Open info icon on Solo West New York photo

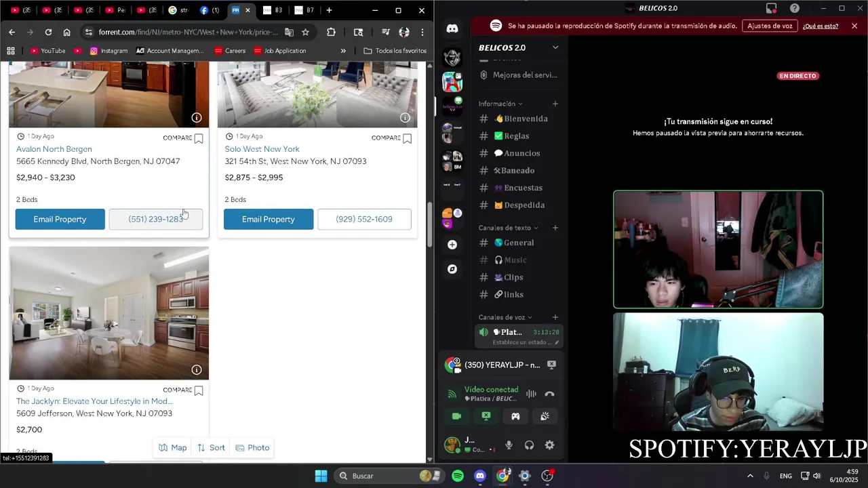click(x=405, y=118)
